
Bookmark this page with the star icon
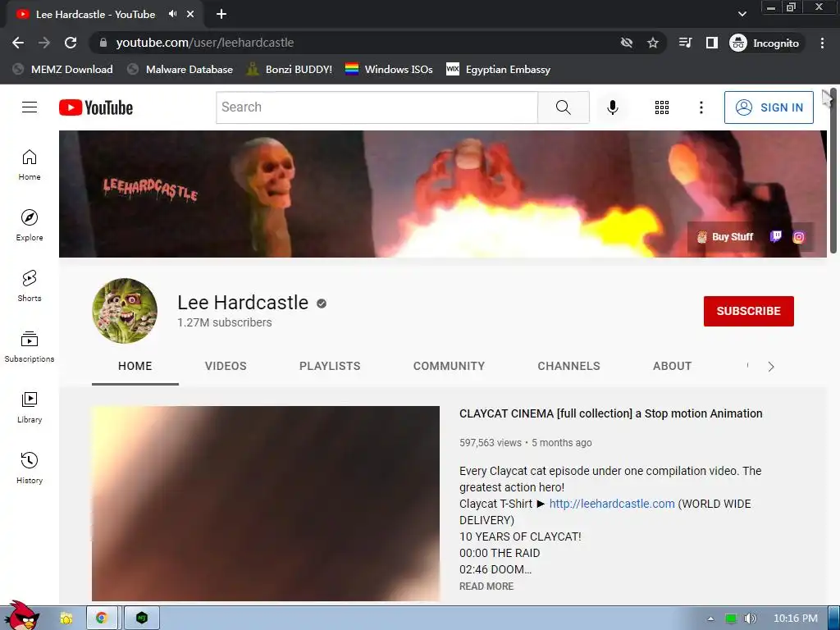[652, 43]
